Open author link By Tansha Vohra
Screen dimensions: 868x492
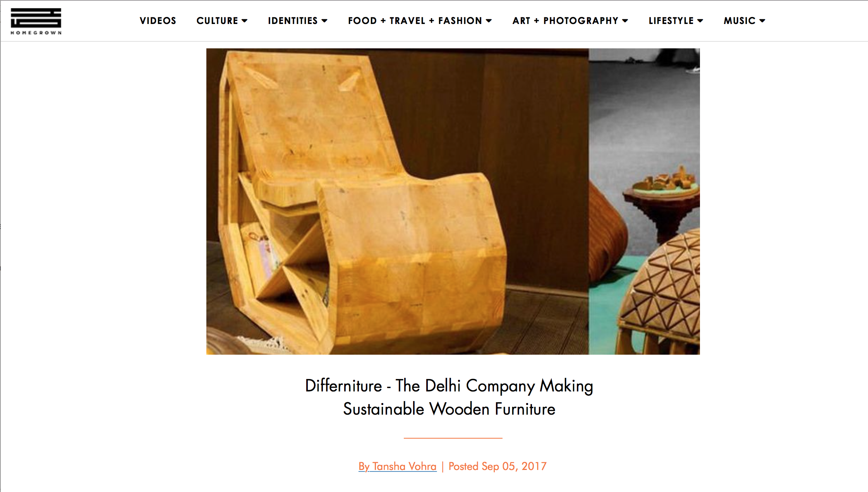397,466
